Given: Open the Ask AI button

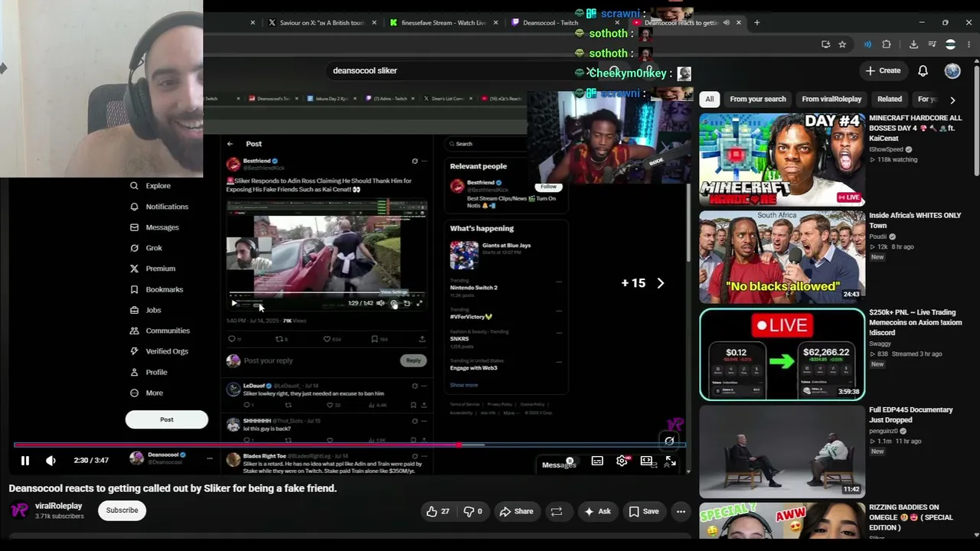Looking at the screenshot, I should point(596,511).
